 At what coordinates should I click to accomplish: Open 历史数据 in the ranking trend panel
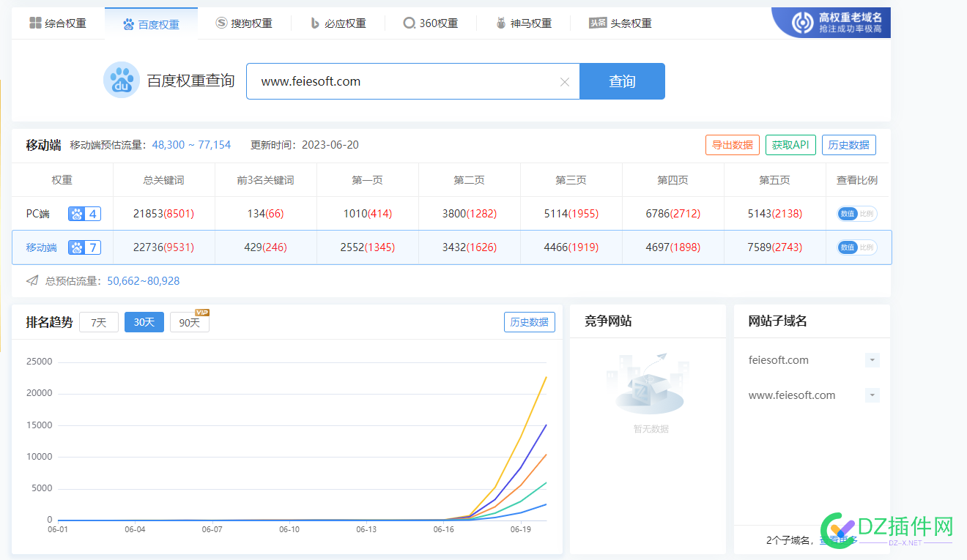530,322
